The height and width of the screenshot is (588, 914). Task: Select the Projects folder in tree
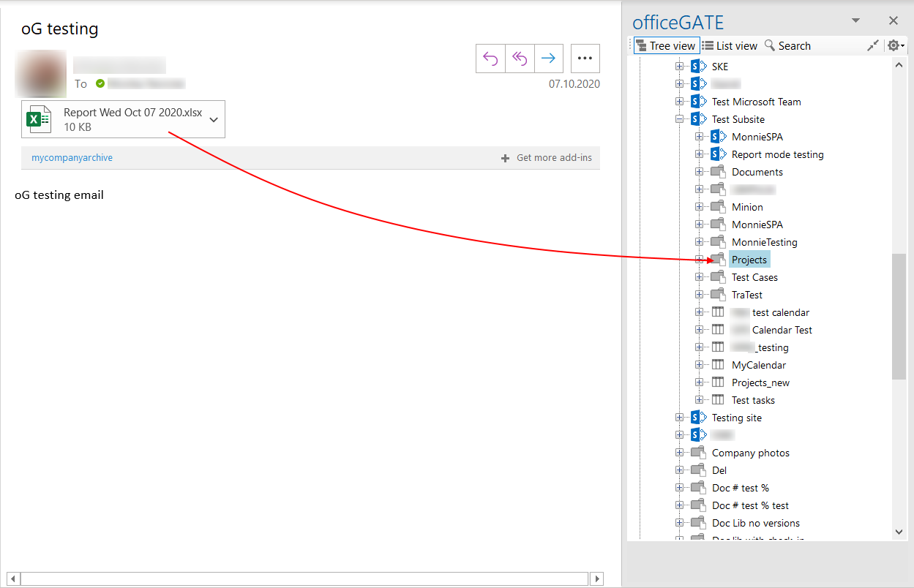click(749, 260)
